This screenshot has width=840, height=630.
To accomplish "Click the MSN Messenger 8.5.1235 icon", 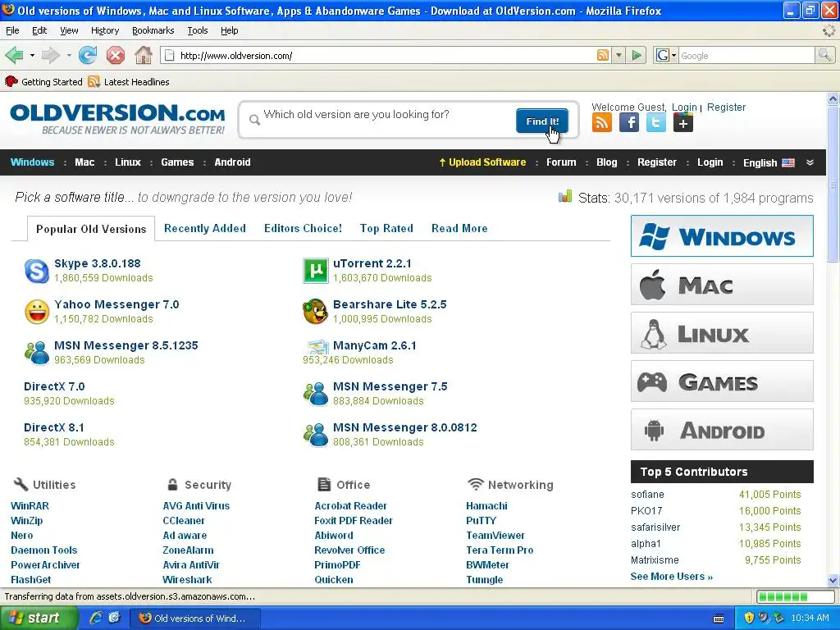I will (x=37, y=353).
